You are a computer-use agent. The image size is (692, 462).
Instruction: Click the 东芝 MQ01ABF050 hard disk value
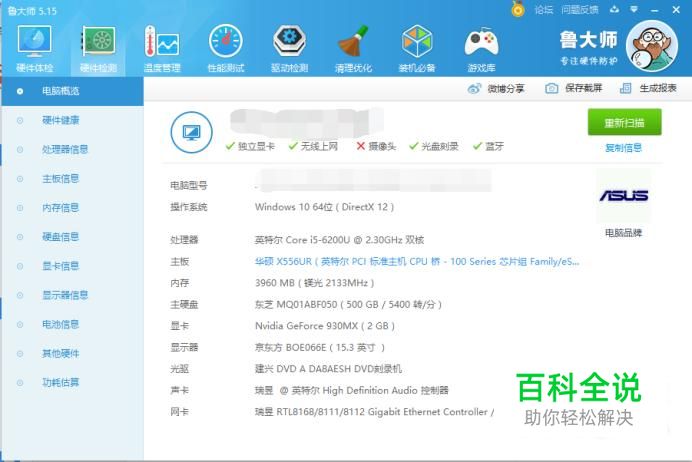[x=348, y=304]
